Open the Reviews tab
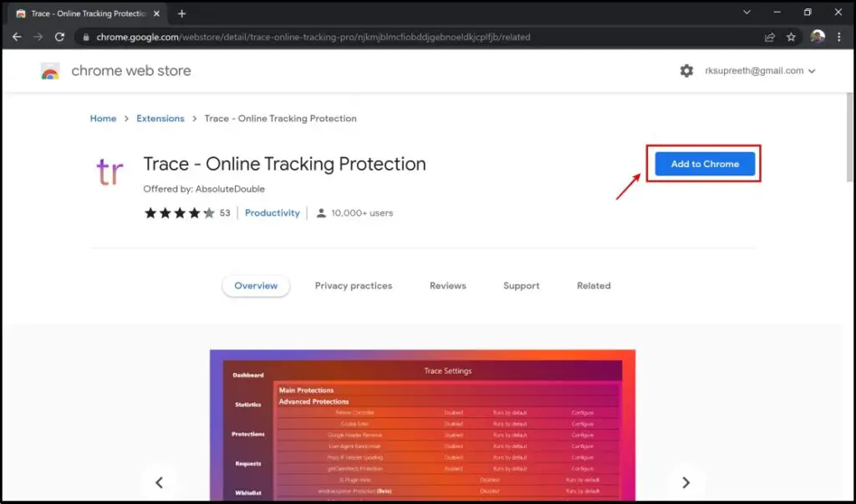This screenshot has width=856, height=504. [448, 286]
